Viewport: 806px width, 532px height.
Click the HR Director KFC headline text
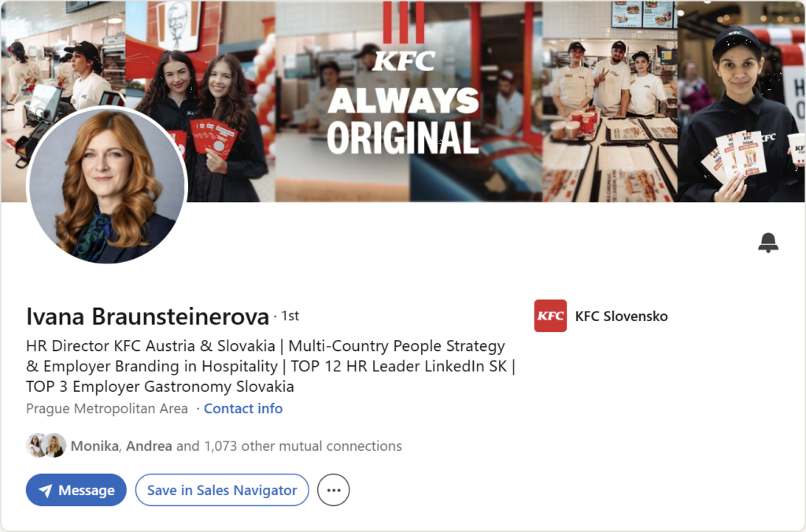pyautogui.click(x=271, y=366)
